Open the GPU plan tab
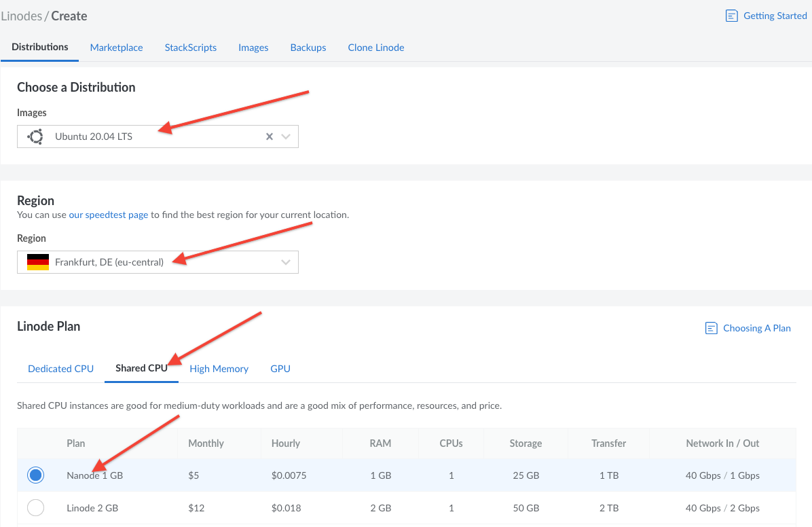The image size is (812, 527). [x=280, y=369]
